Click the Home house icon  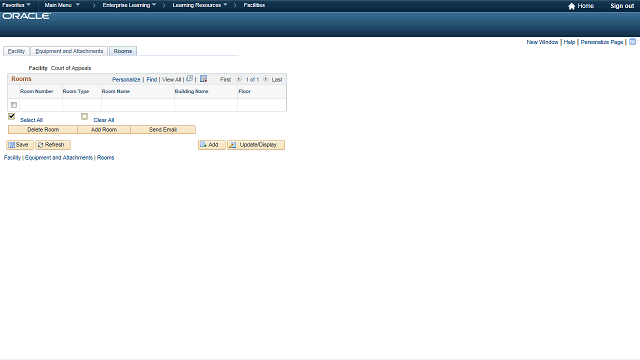pyautogui.click(x=571, y=6)
